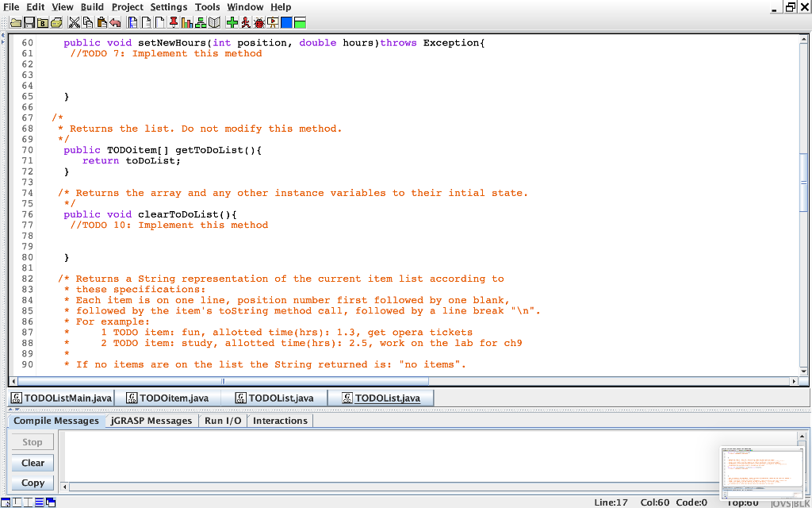Screen dimensions: 812x508
Task: Open the Project menu
Action: (x=128, y=7)
